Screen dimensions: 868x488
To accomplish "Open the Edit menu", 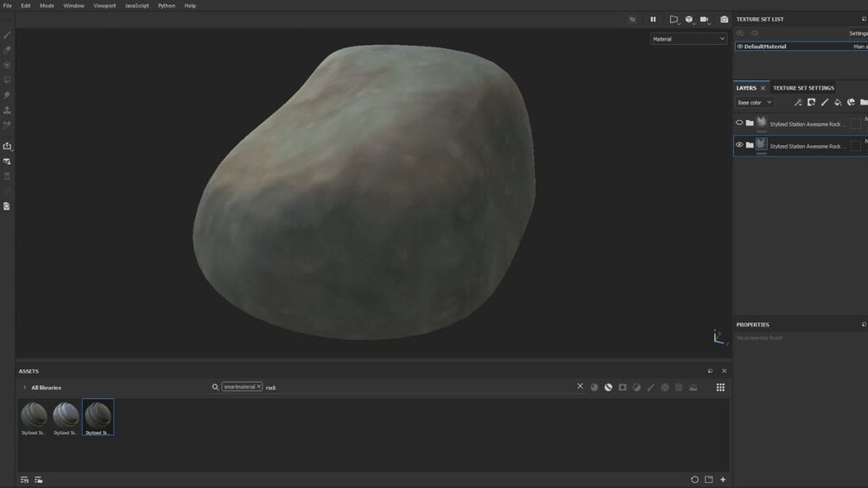I will coord(26,5).
